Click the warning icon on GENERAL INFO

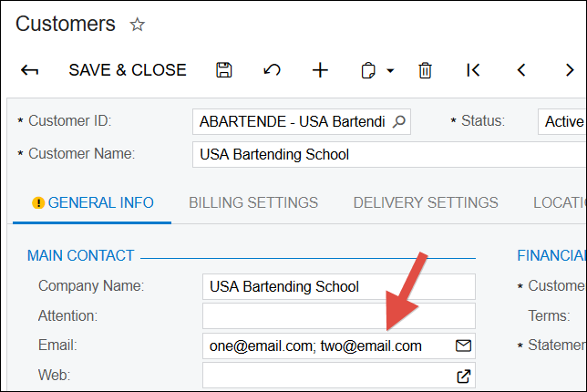38,203
